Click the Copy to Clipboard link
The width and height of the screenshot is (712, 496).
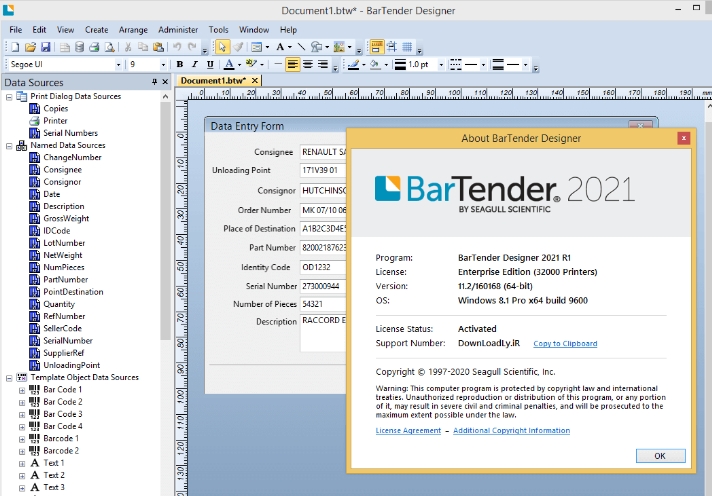tap(565, 344)
